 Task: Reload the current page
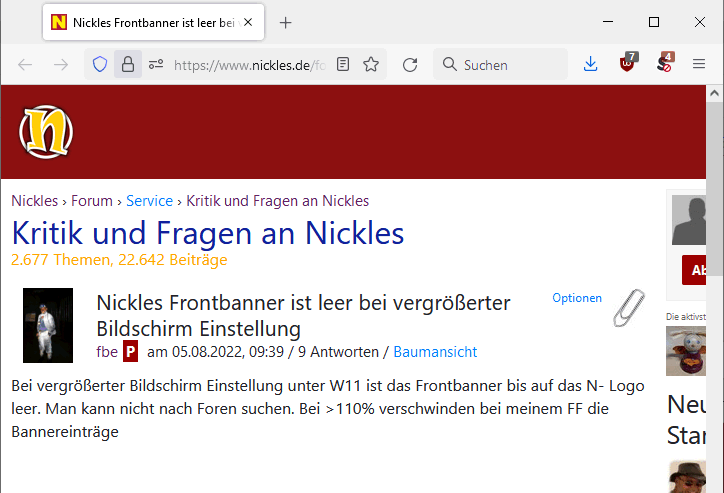(x=410, y=65)
